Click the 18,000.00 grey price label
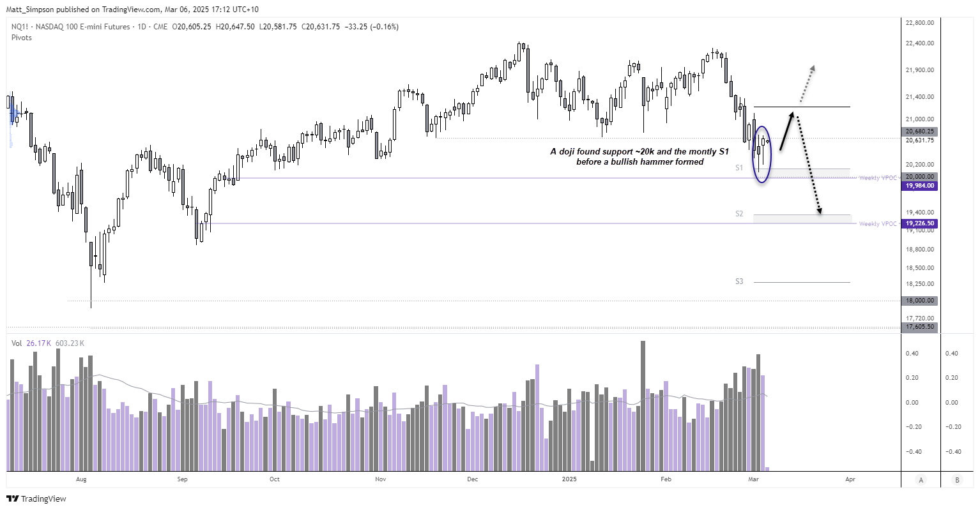Image resolution: width=980 pixels, height=510 pixels. pyautogui.click(x=920, y=301)
